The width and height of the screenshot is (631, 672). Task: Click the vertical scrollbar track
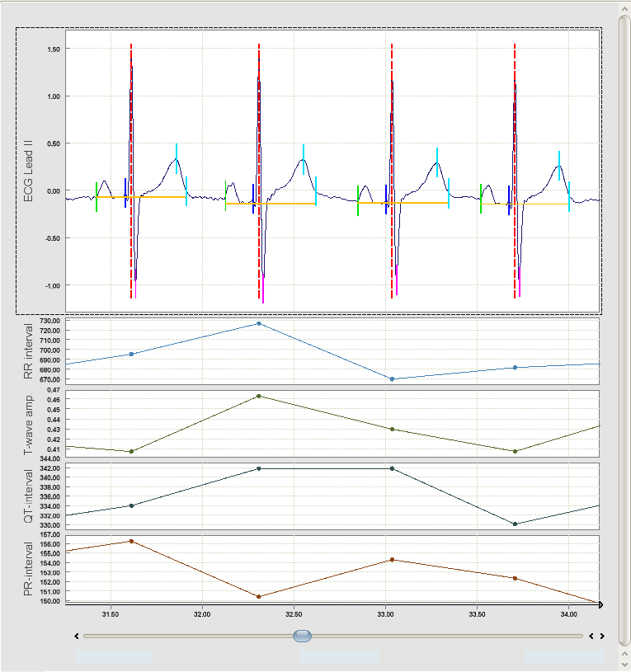click(624, 330)
